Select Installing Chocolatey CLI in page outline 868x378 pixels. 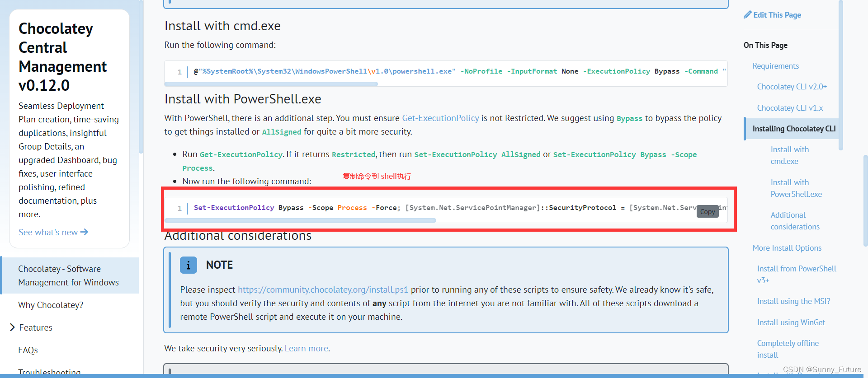(x=794, y=129)
